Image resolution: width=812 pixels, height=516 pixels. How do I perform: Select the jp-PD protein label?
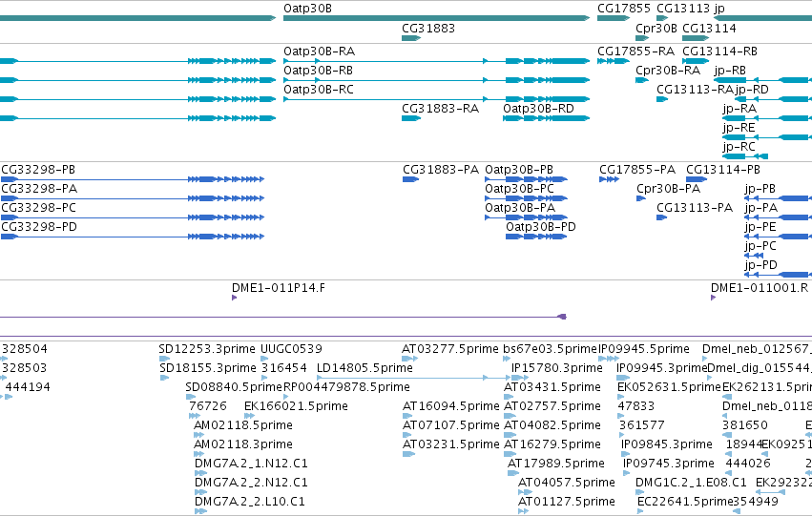761,265
